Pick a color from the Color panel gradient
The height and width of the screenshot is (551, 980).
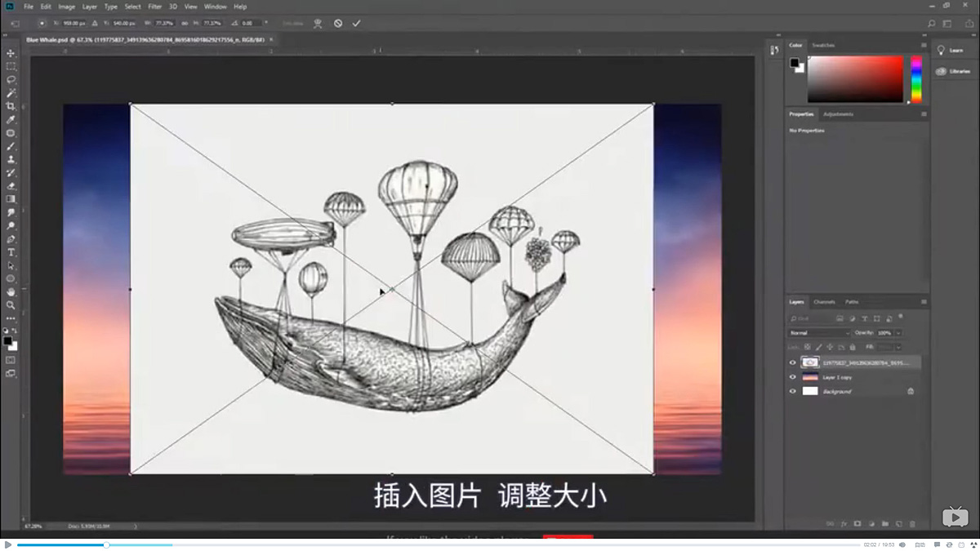coord(853,78)
